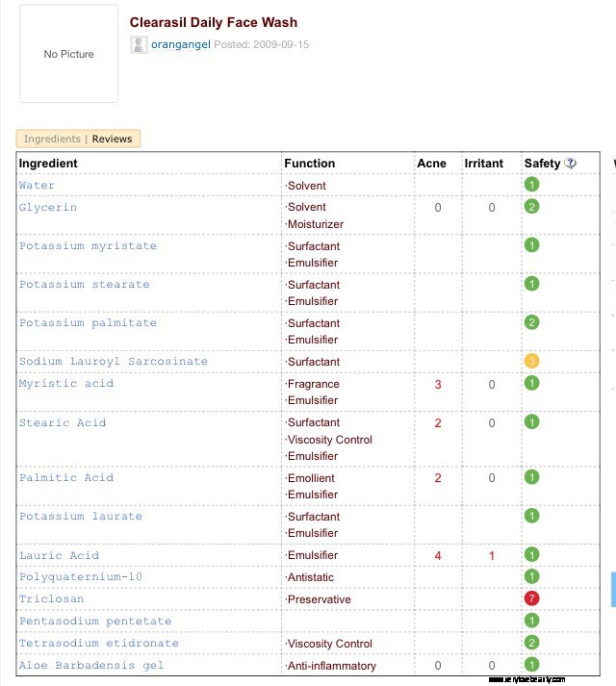The height and width of the screenshot is (686, 616).
Task: Click the acne rating 2 for Stearic Acid
Action: (x=438, y=423)
